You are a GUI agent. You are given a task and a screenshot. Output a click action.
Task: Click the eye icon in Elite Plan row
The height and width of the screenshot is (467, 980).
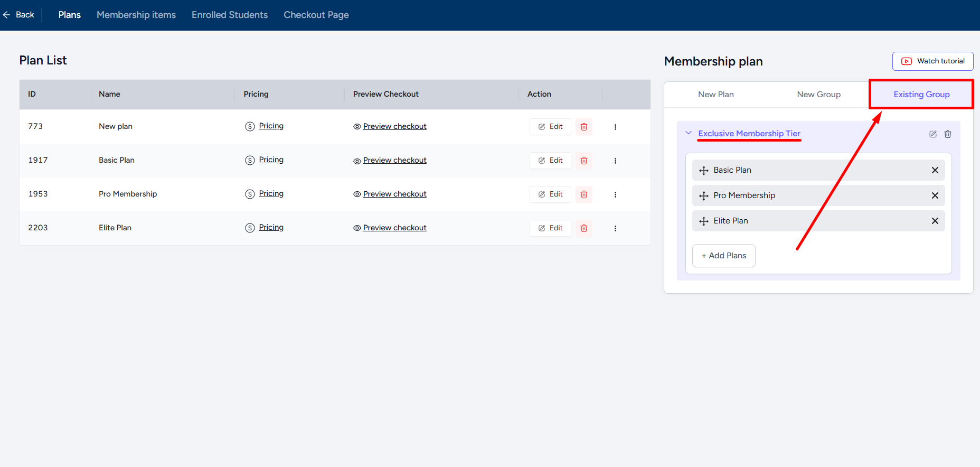click(357, 228)
